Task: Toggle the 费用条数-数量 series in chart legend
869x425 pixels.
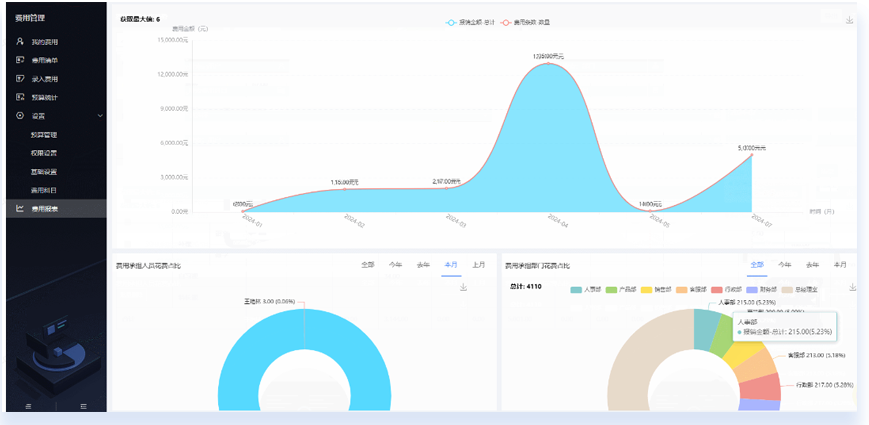Action: pyautogui.click(x=506, y=22)
